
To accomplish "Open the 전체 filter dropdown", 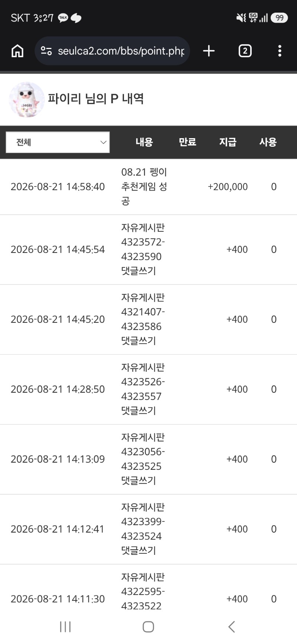I will click(x=58, y=142).
